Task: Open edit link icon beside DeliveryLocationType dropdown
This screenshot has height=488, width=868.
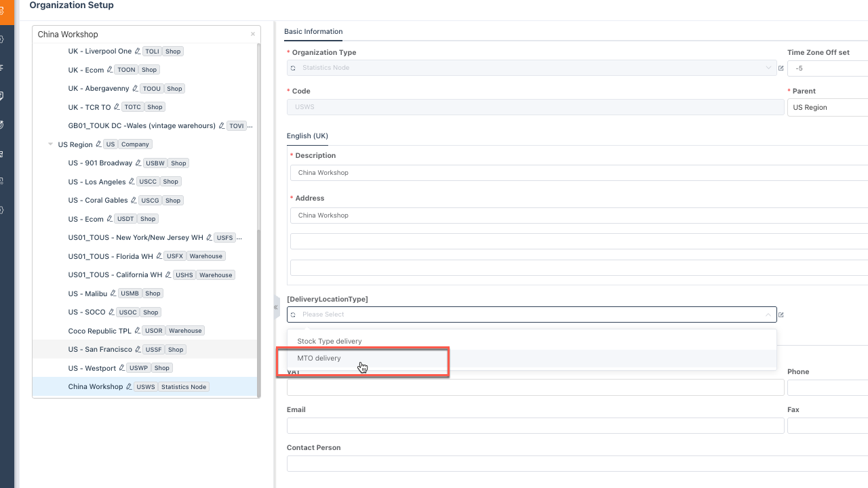Action: tap(781, 314)
